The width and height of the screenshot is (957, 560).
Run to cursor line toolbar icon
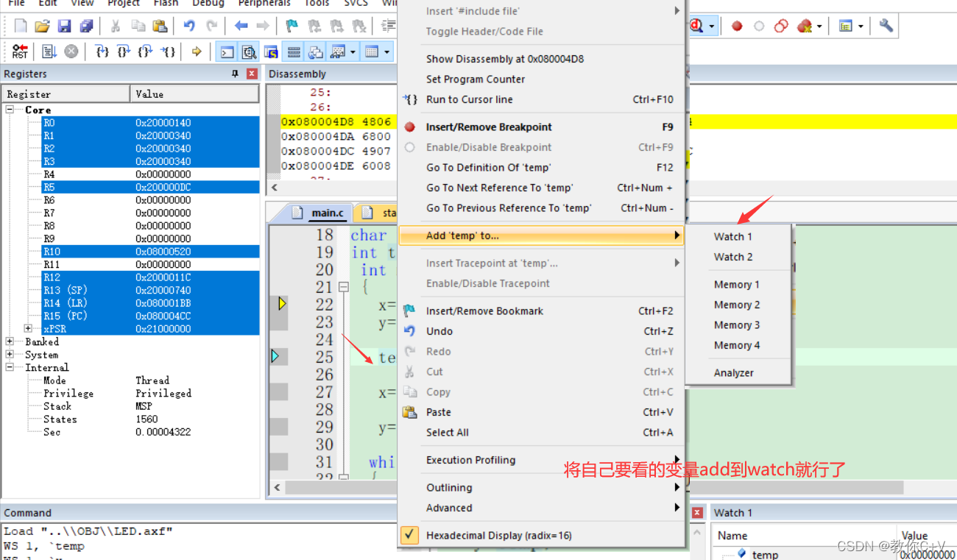169,52
